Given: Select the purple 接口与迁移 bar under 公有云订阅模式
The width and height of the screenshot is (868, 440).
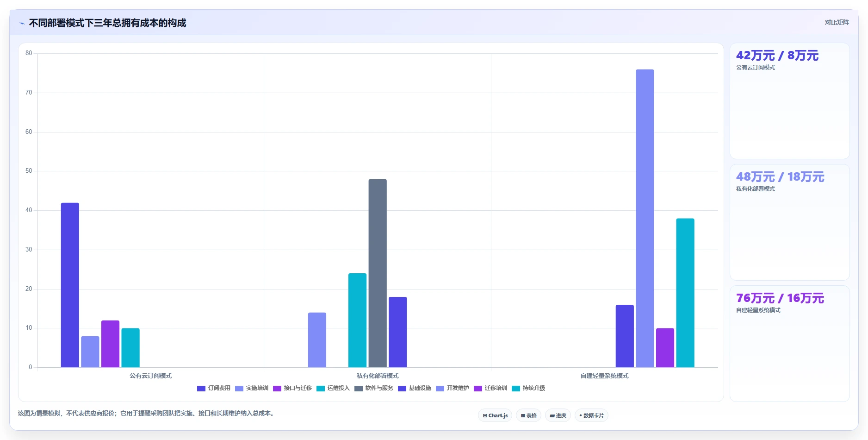Looking at the screenshot, I should [110, 344].
